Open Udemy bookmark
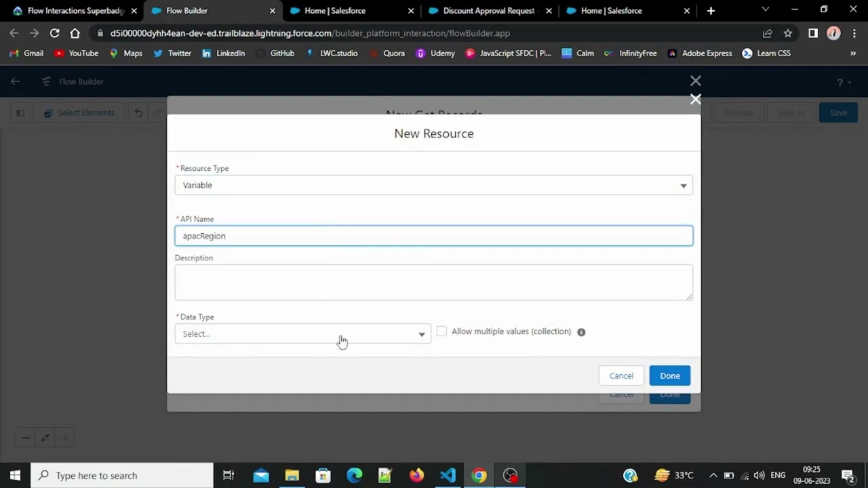The image size is (868, 488). (435, 54)
